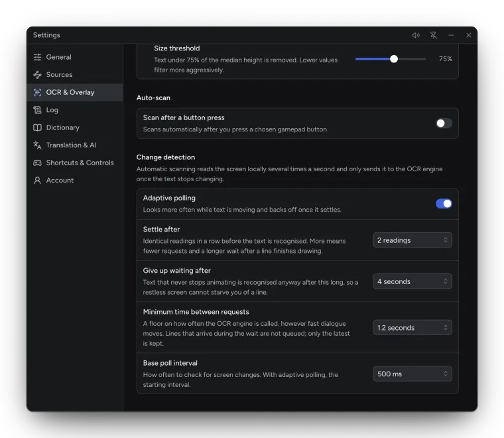Viewport: 504px width, 438px height.
Task: Click the Log scroll icon
Action: pos(37,110)
